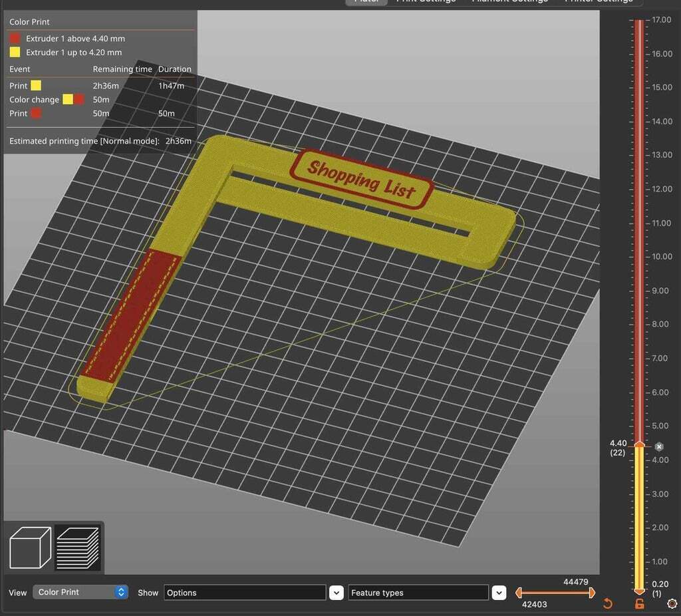The image size is (681, 616).
Task: Expand the Feature types dropdown arrow
Action: pos(499,593)
